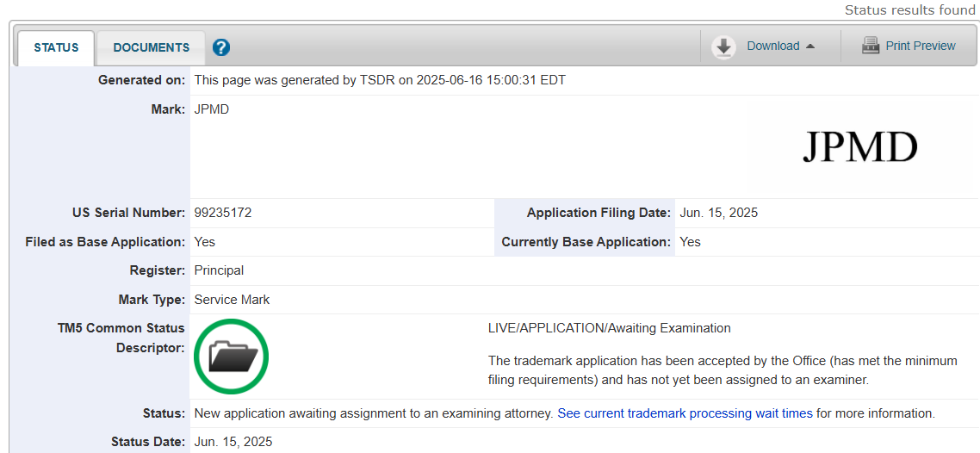This screenshot has height=453, width=980.
Task: Click the printer icon
Action: (871, 47)
